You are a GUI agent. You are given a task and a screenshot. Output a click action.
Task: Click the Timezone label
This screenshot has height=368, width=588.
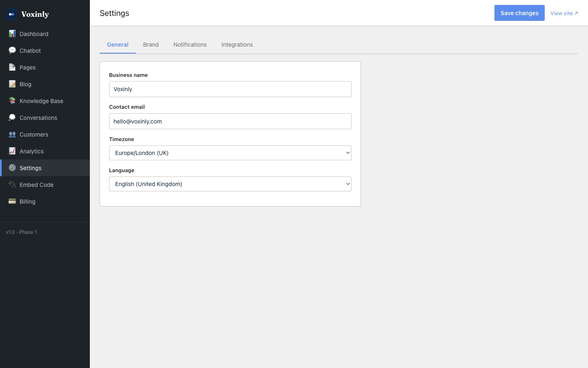(121, 139)
